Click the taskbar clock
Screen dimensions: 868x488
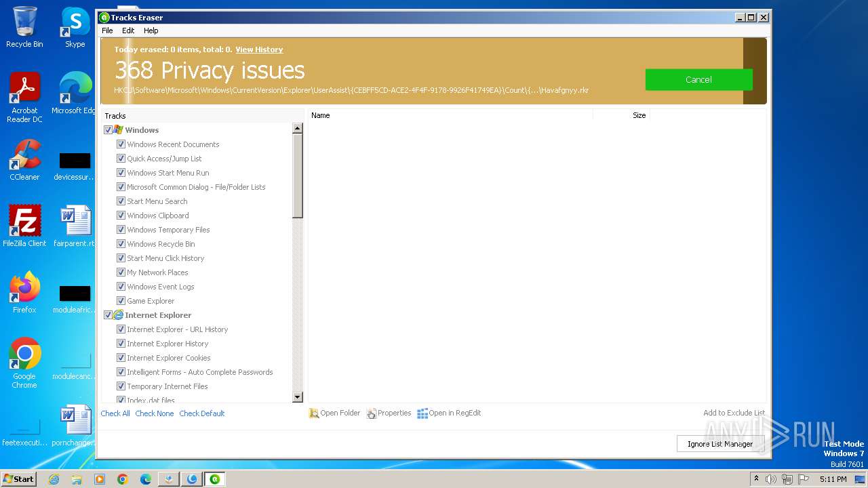(x=833, y=479)
